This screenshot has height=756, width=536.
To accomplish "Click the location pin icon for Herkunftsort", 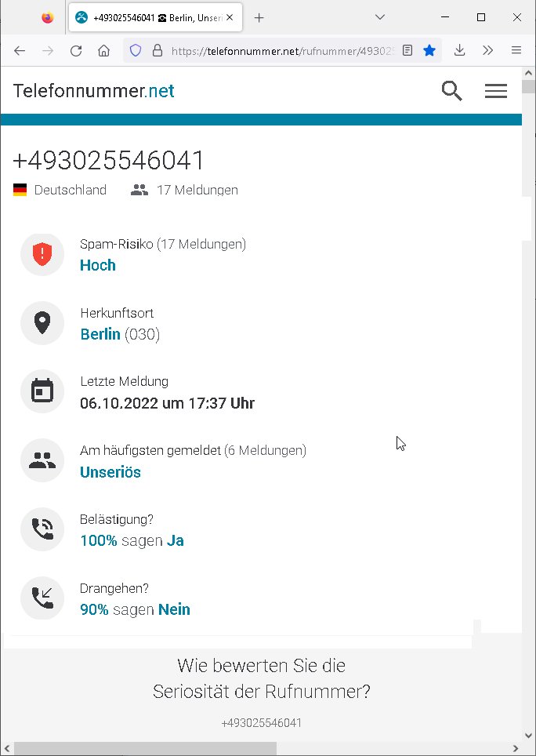I will click(x=42, y=323).
